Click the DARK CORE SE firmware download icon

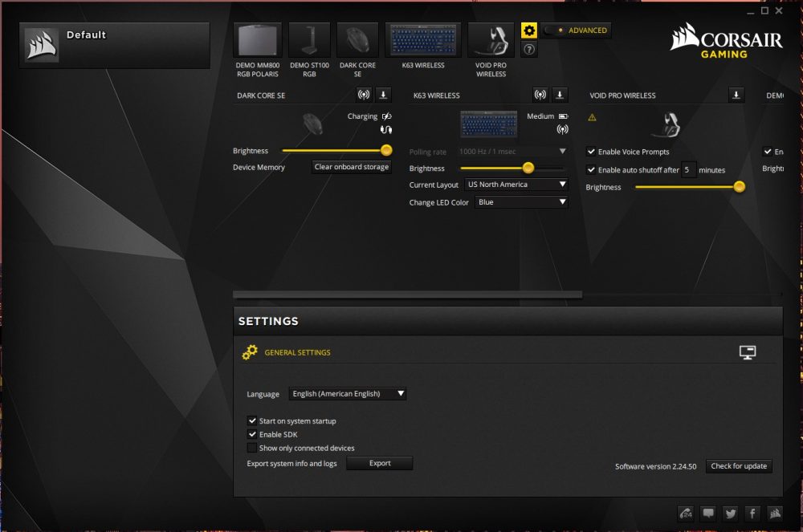coord(383,95)
